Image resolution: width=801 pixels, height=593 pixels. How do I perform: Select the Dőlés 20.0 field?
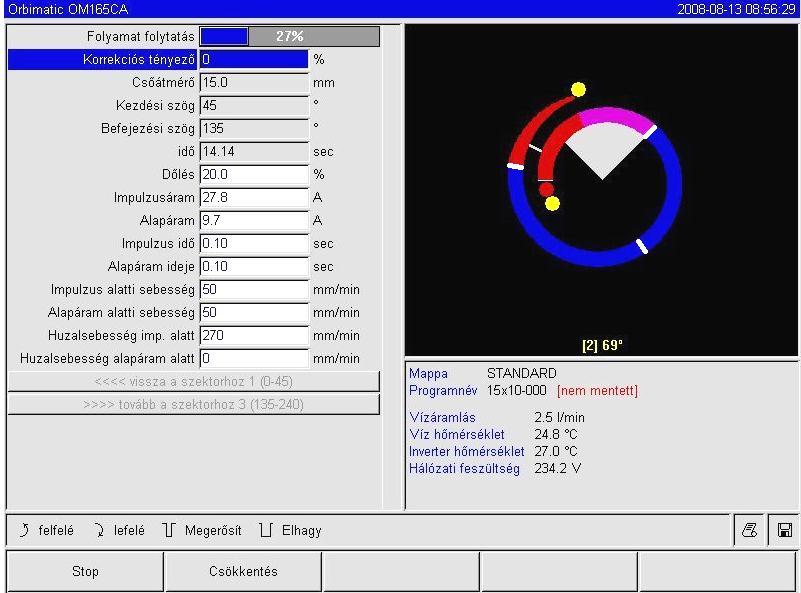tap(254, 174)
